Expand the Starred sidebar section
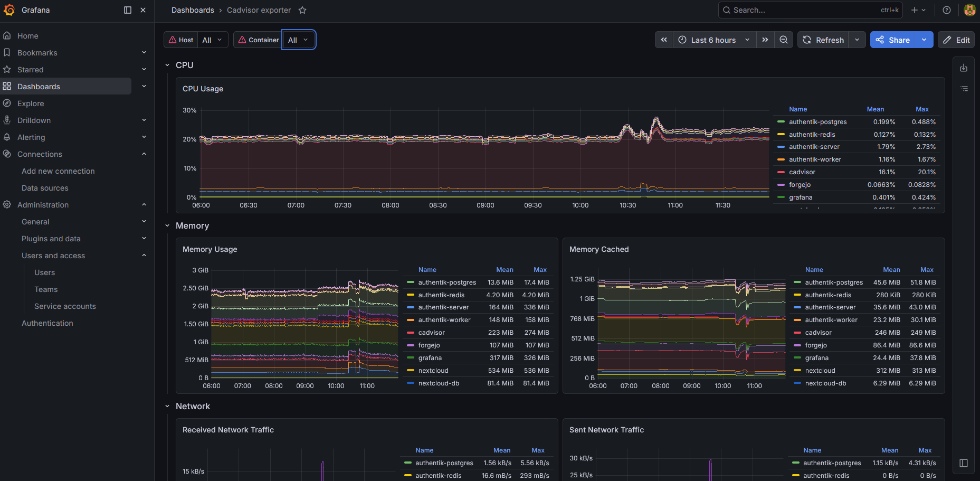 tap(144, 70)
